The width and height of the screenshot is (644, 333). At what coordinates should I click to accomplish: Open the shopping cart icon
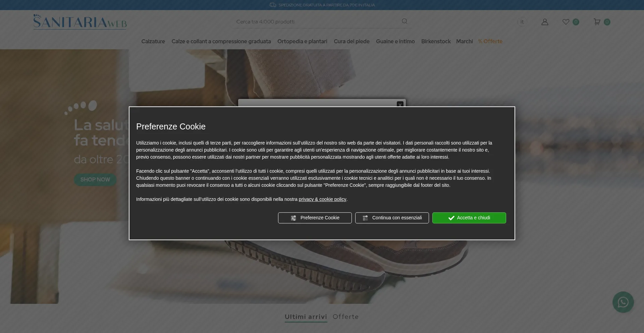(x=597, y=22)
